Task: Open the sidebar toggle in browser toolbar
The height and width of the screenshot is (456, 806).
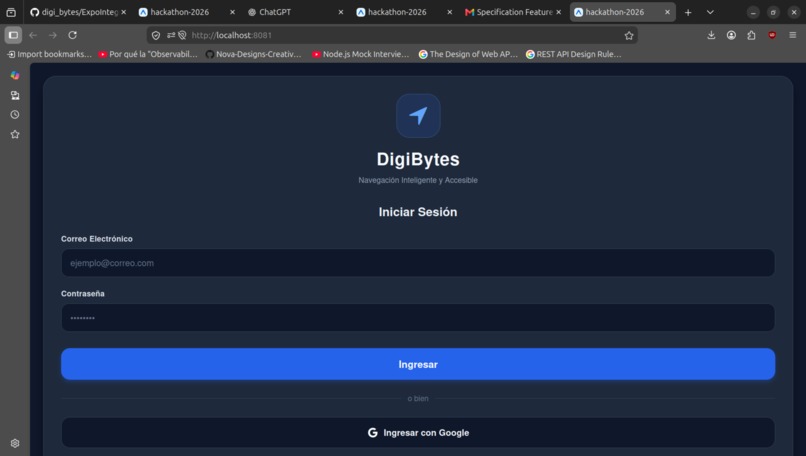Action: (13, 35)
